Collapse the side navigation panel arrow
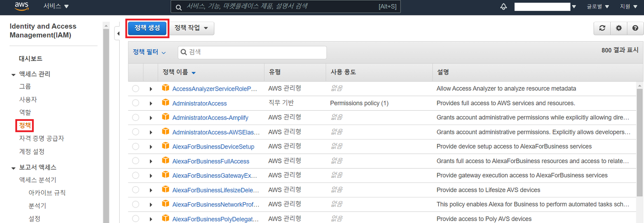The height and width of the screenshot is (223, 644). [118, 34]
